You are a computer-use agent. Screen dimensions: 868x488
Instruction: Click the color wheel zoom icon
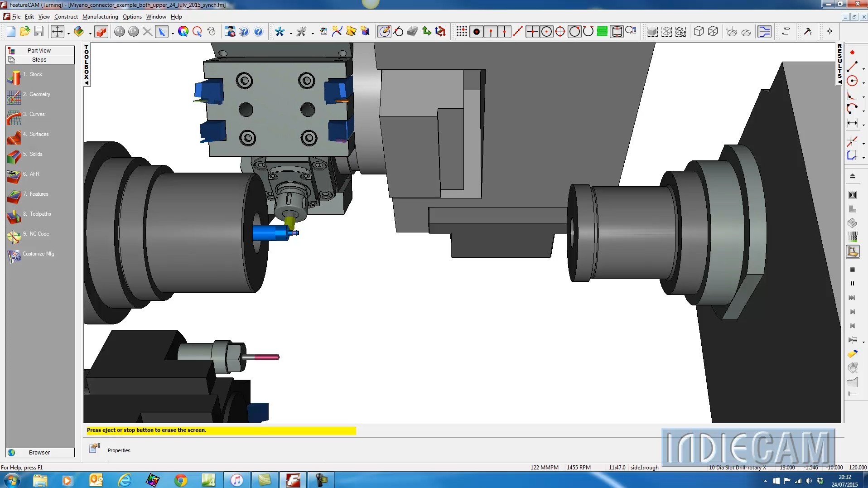click(x=183, y=31)
